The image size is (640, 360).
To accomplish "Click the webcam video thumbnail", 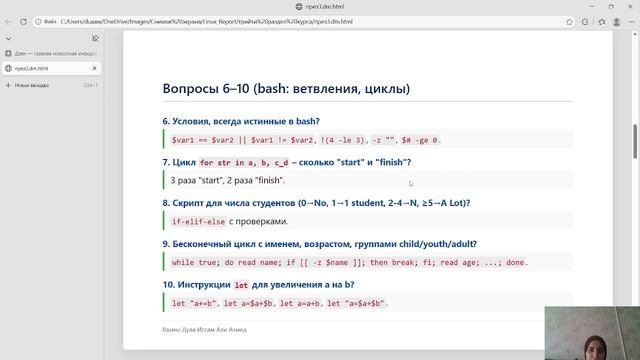I will [x=592, y=333].
